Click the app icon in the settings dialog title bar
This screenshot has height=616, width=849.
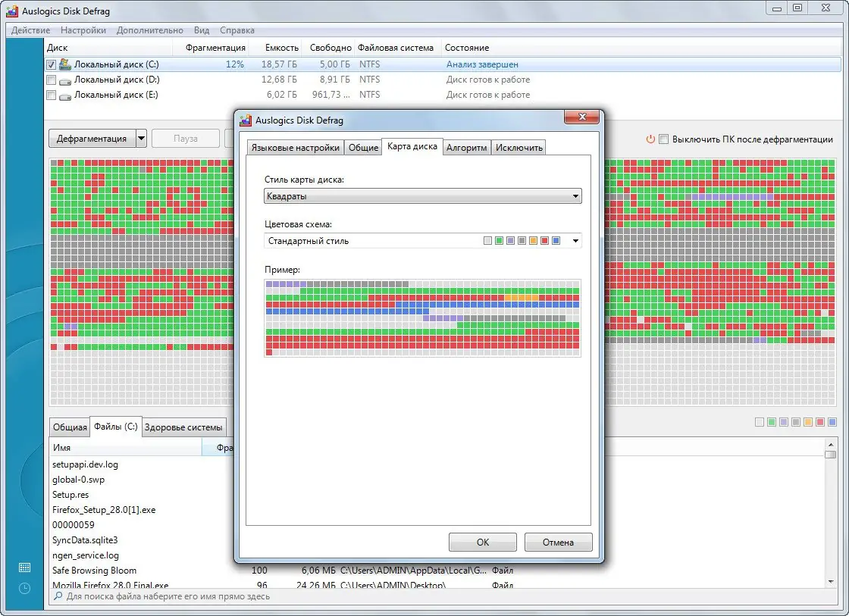[x=246, y=120]
